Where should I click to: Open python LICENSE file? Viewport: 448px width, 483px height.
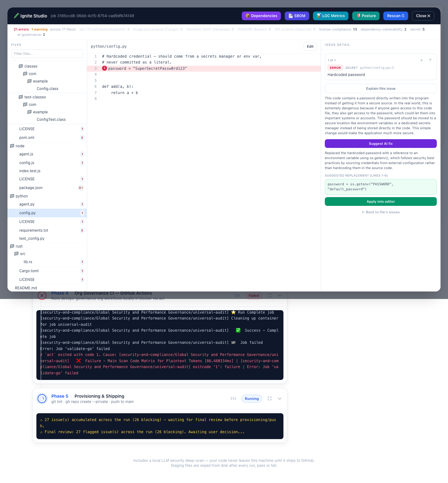47,222
